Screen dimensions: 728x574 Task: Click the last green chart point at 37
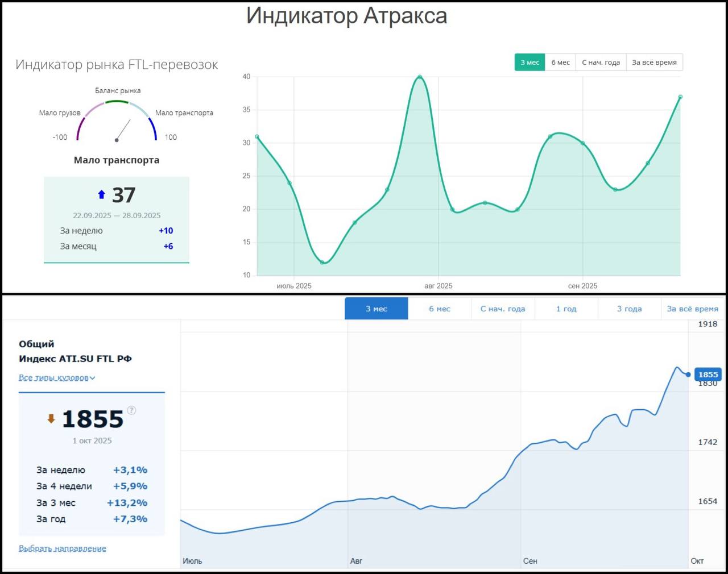click(x=680, y=97)
